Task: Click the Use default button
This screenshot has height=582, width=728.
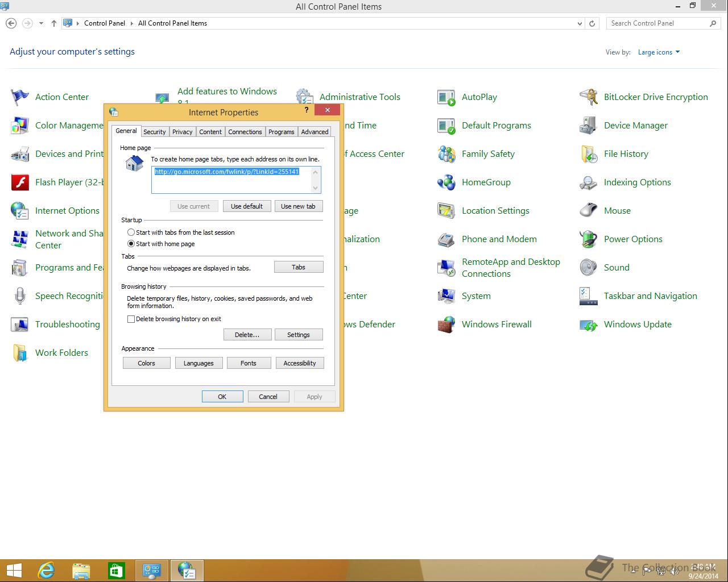Action: (247, 206)
